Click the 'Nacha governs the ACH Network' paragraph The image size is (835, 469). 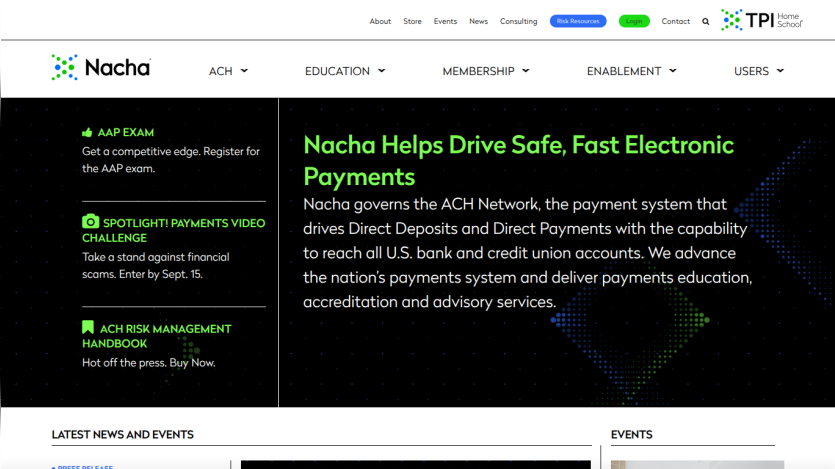[528, 253]
